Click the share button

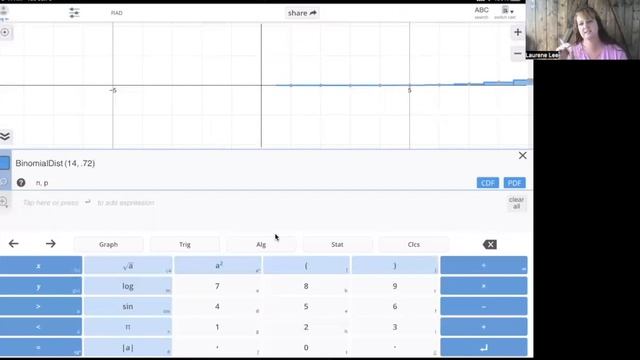tap(302, 13)
